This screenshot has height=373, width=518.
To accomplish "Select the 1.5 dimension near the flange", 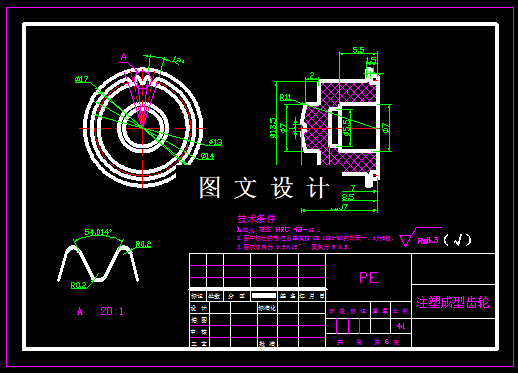I will [371, 60].
